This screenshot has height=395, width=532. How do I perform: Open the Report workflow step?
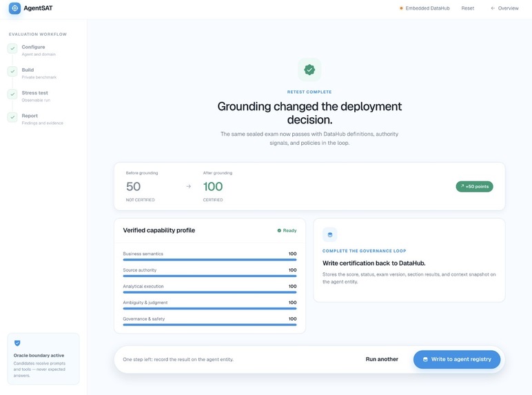pos(42,119)
